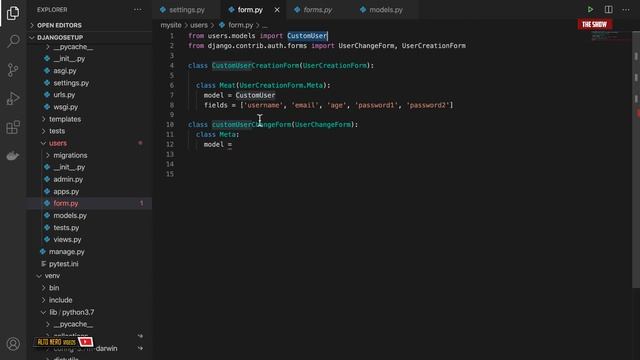Screen dimensions: 640x360
Task: Open manage.py in the explorer
Action: [67, 252]
